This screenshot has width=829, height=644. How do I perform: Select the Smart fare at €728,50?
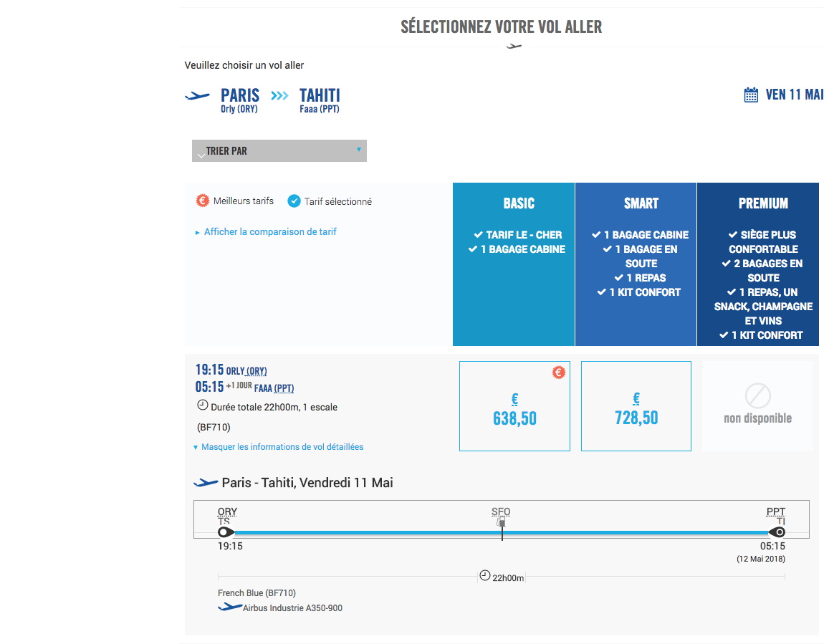click(x=636, y=406)
